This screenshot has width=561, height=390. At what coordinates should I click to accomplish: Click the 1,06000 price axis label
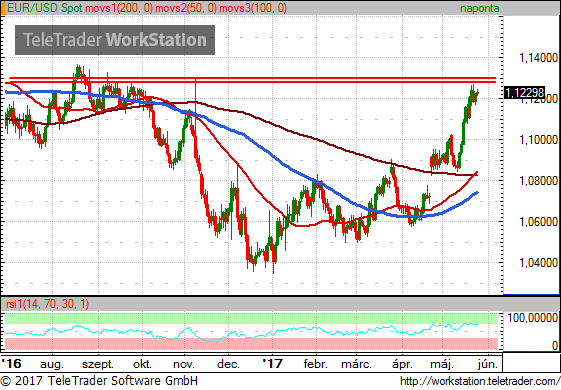pyautogui.click(x=538, y=222)
